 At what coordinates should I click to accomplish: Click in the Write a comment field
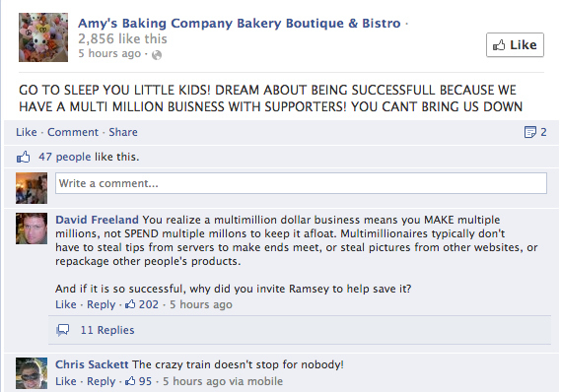click(301, 183)
